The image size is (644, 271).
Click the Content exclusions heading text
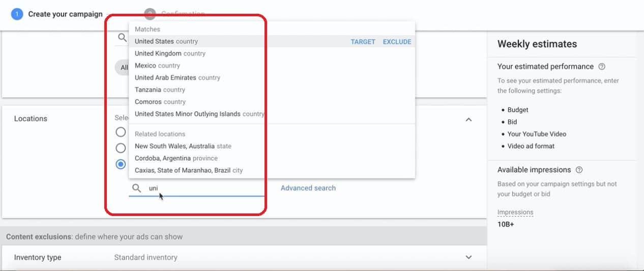pos(94,237)
